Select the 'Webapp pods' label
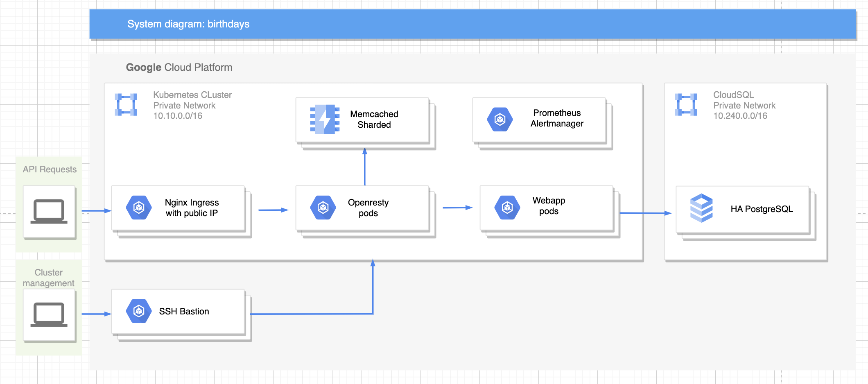This screenshot has height=384, width=868. (x=549, y=206)
